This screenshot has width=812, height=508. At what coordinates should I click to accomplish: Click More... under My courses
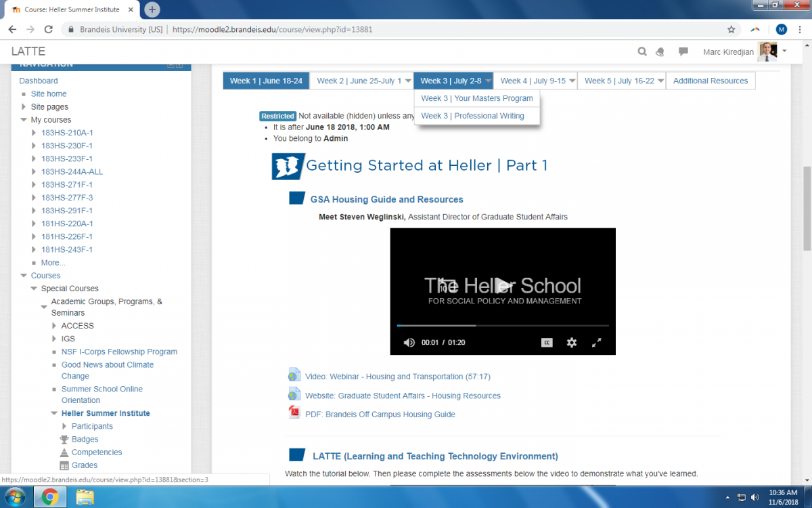click(x=53, y=262)
